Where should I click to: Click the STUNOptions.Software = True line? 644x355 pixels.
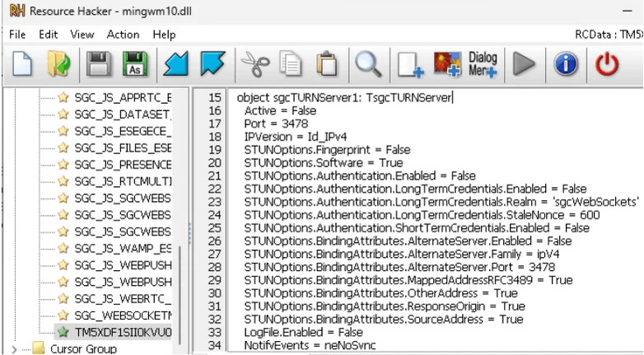point(324,163)
